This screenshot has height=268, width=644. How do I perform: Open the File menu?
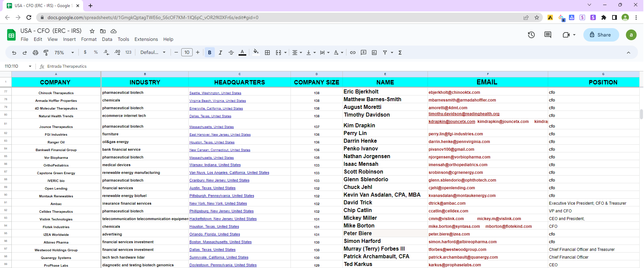(x=24, y=39)
